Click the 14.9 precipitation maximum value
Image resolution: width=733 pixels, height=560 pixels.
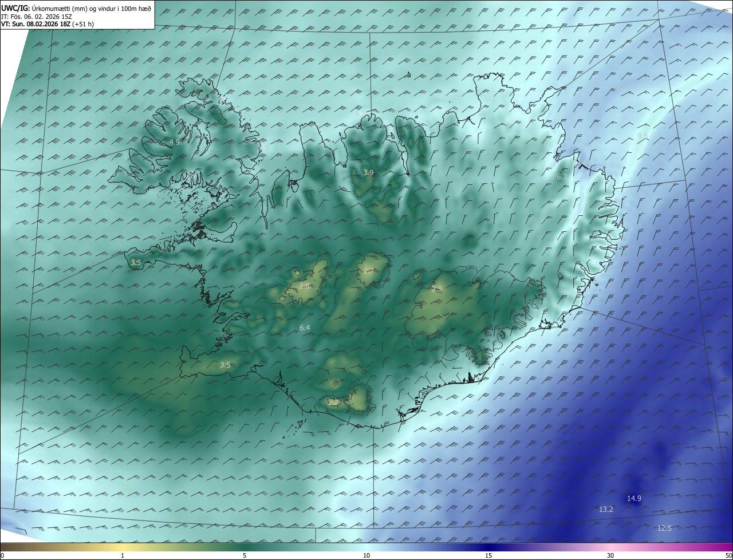coord(634,498)
